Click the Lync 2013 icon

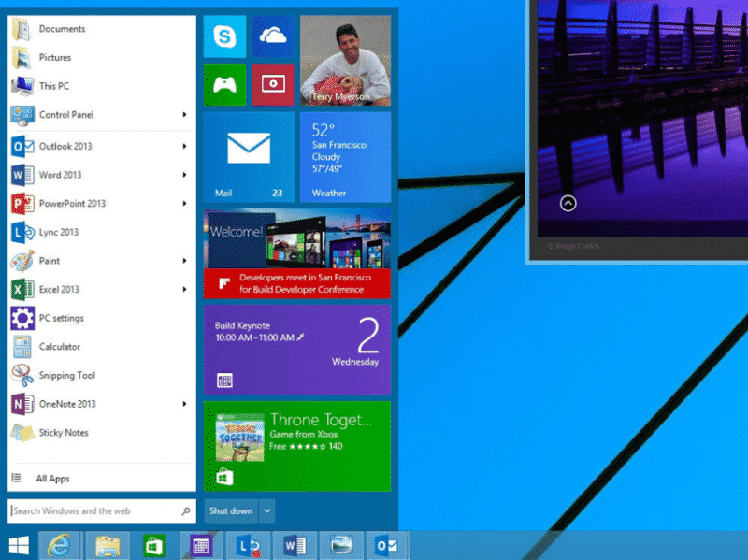coord(22,232)
